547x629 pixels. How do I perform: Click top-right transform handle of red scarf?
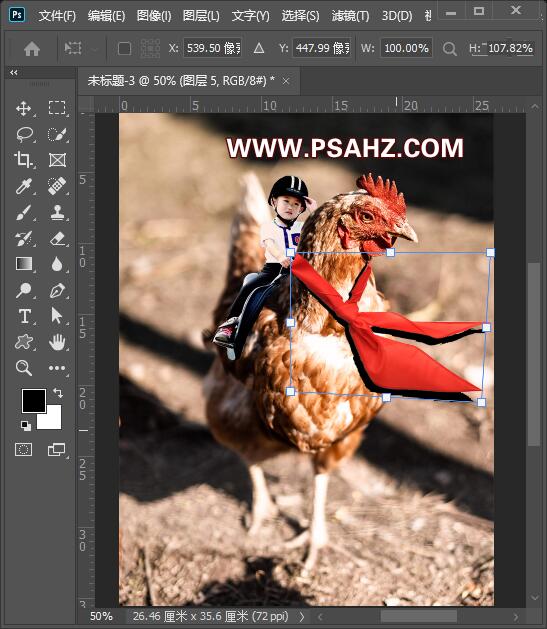click(490, 252)
